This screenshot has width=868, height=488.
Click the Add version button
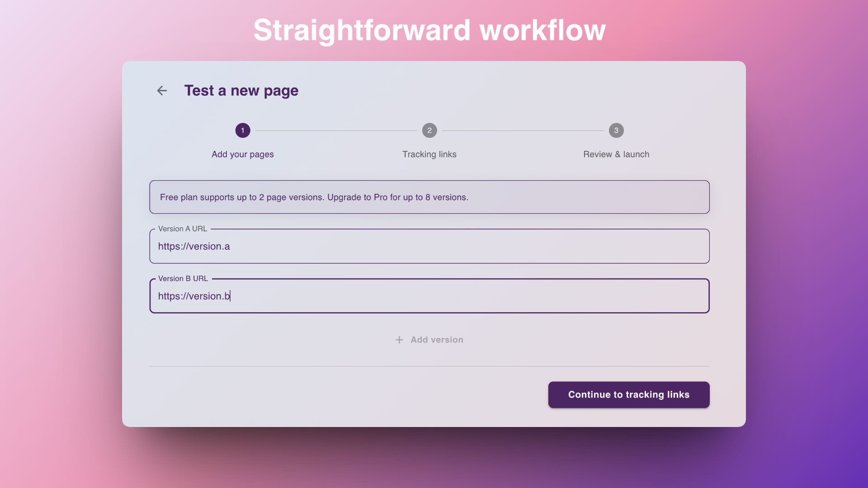click(429, 339)
